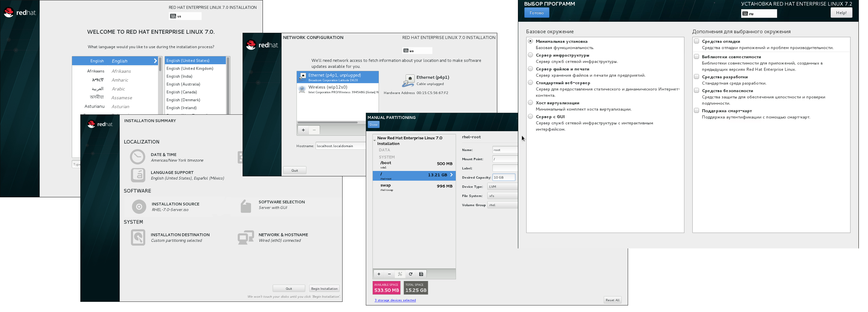Viewport: 868px width, 312px height.
Task: Select English (Ireland) locale
Action: tap(195, 108)
